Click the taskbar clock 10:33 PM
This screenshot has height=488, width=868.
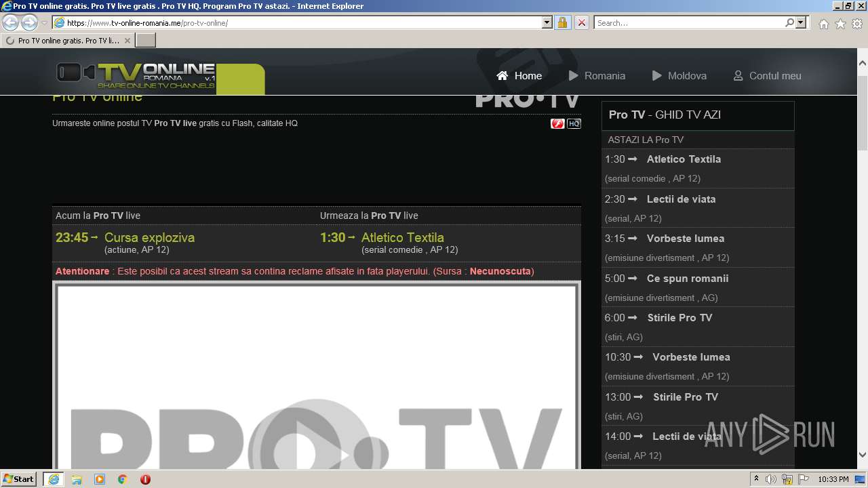[833, 479]
